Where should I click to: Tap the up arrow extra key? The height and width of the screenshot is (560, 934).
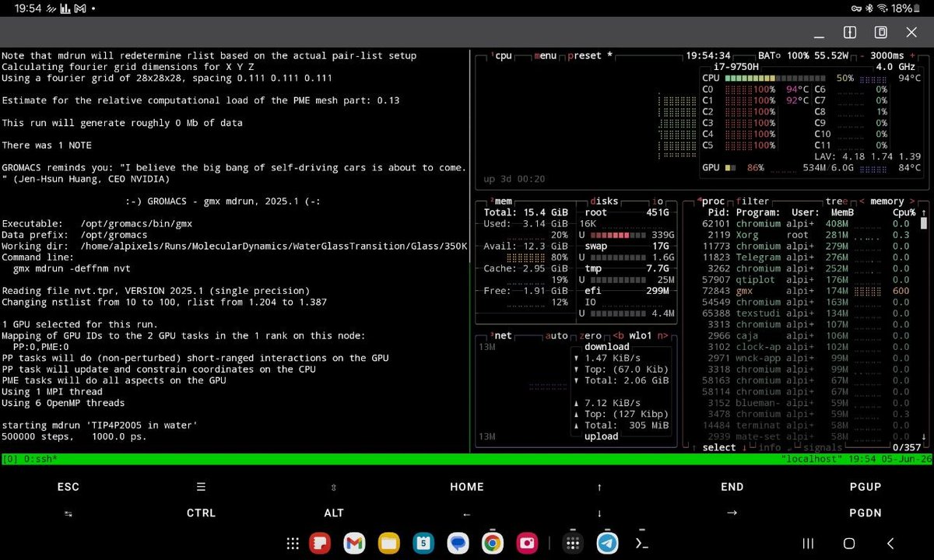point(599,487)
